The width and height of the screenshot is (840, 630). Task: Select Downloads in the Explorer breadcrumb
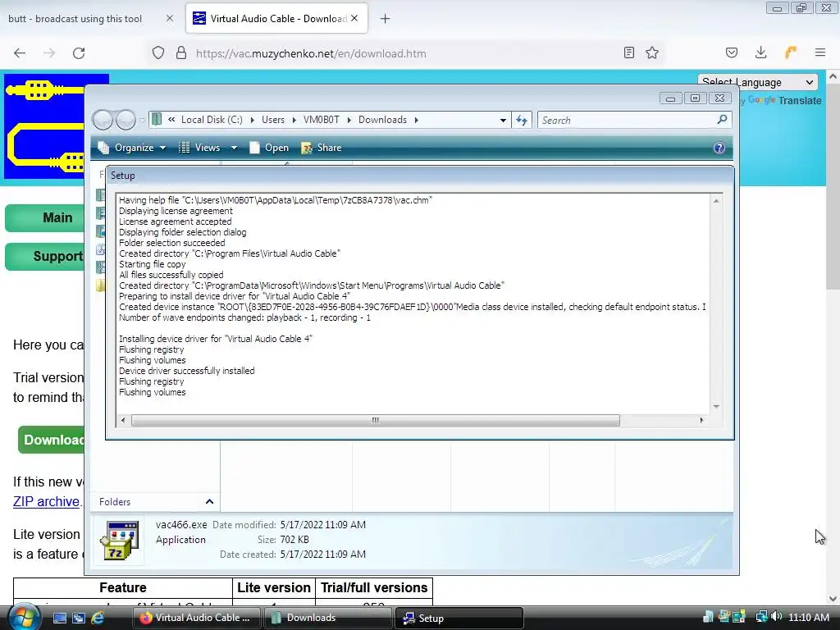click(382, 120)
